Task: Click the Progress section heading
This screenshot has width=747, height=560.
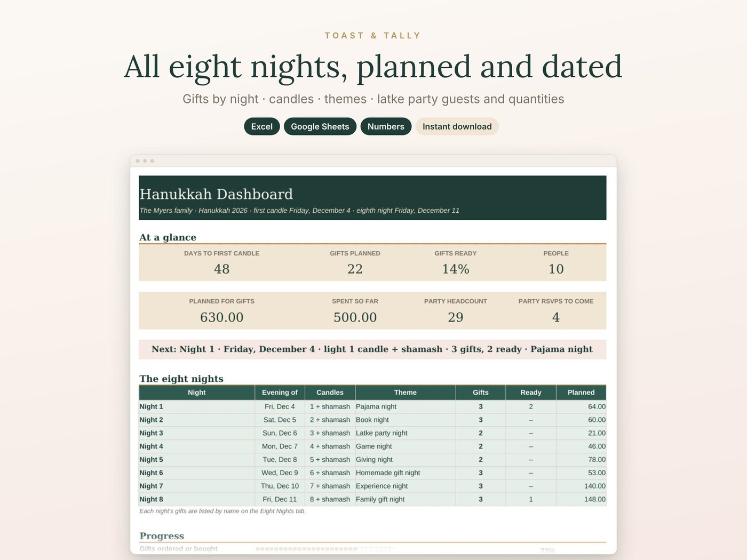Action: click(162, 536)
